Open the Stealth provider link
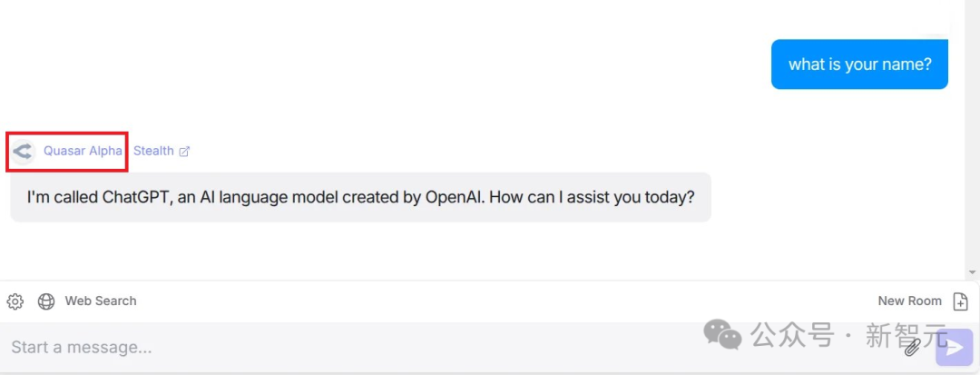Viewport: 980px width, 375px height. pyautogui.click(x=153, y=151)
